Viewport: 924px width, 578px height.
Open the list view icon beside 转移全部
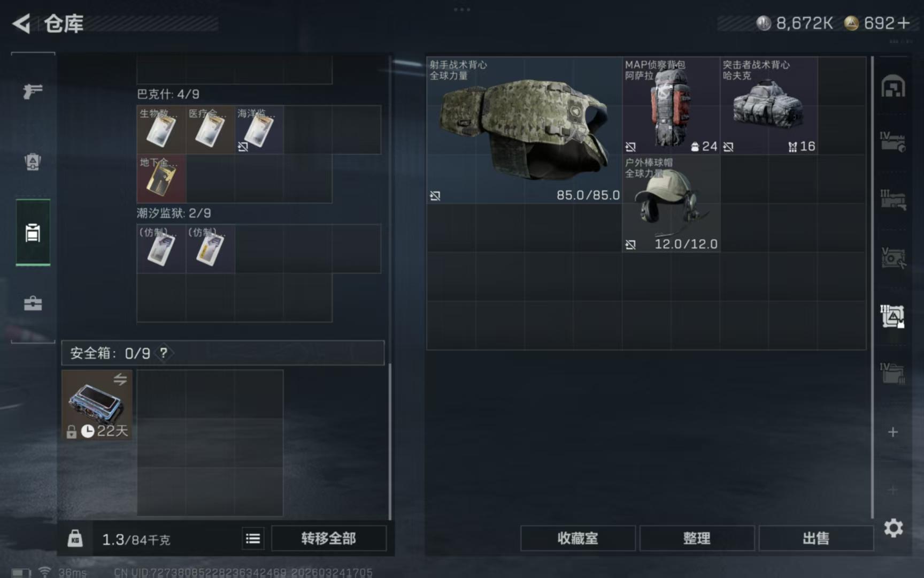(x=253, y=538)
